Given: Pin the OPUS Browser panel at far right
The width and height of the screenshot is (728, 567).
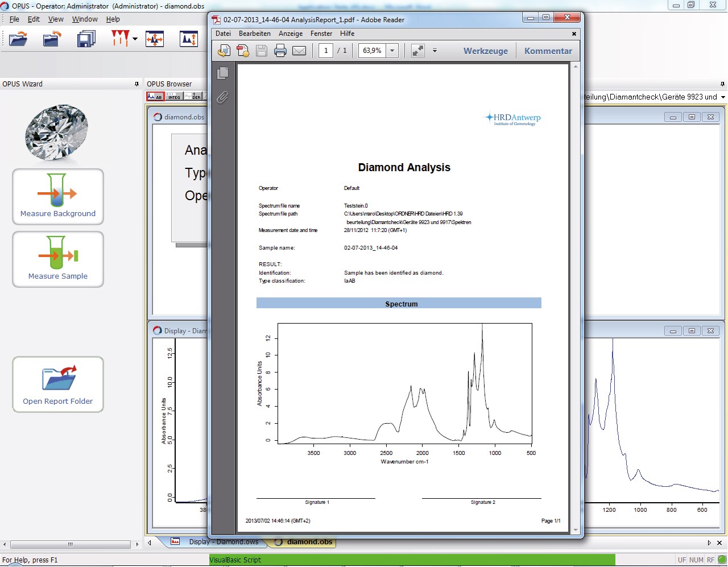Looking at the screenshot, I should [x=723, y=84].
